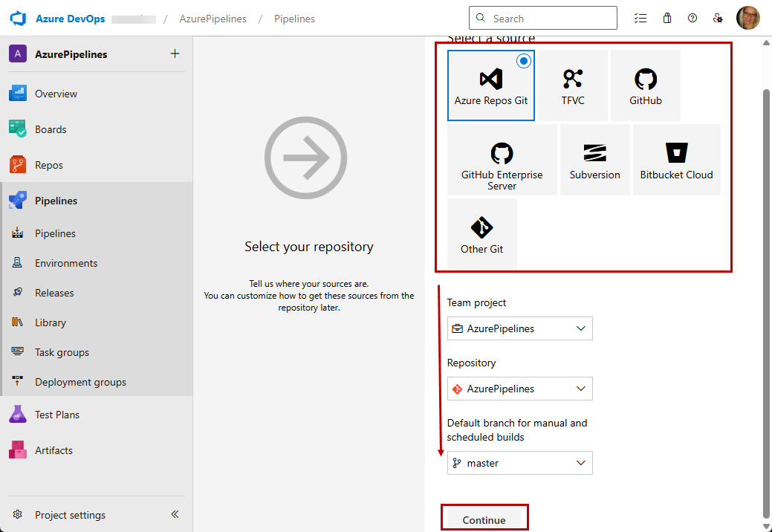
Task: Select the Other Git source tile
Action: point(482,234)
